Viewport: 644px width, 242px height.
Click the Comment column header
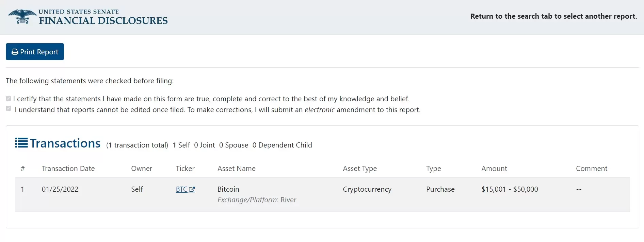(591, 169)
